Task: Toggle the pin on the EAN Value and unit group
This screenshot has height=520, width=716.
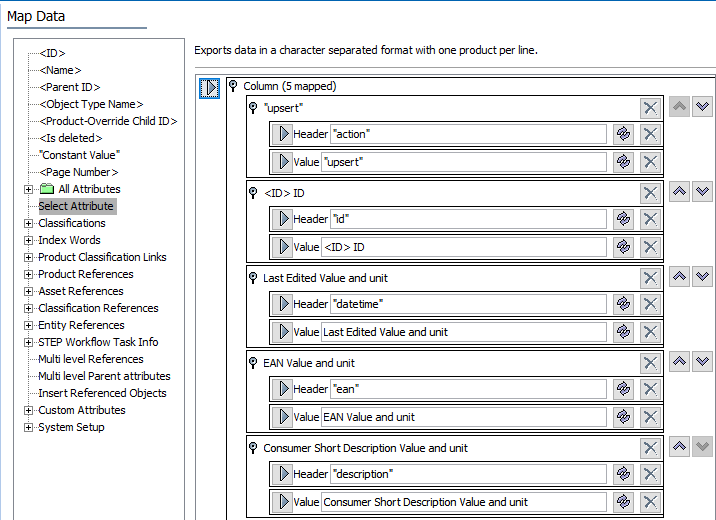Action: click(253, 363)
